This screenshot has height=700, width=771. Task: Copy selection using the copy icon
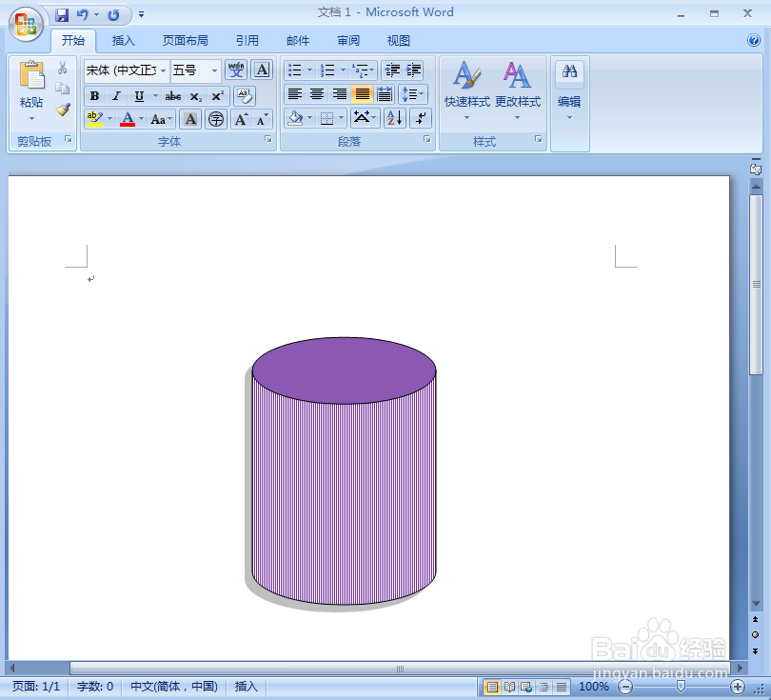pyautogui.click(x=63, y=89)
